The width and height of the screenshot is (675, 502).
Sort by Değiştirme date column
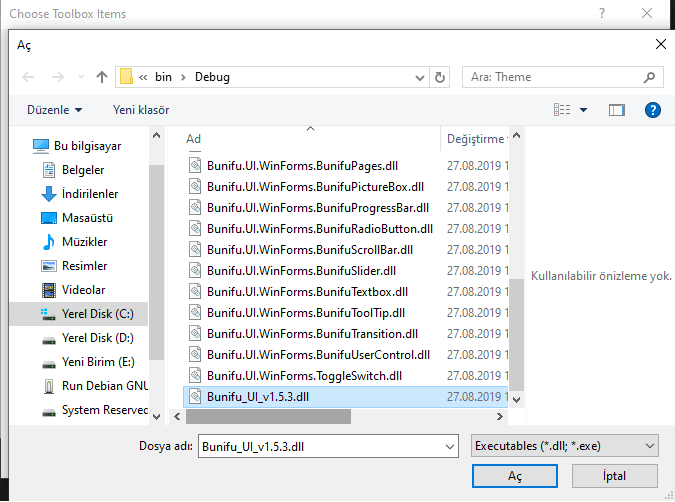coord(476,139)
